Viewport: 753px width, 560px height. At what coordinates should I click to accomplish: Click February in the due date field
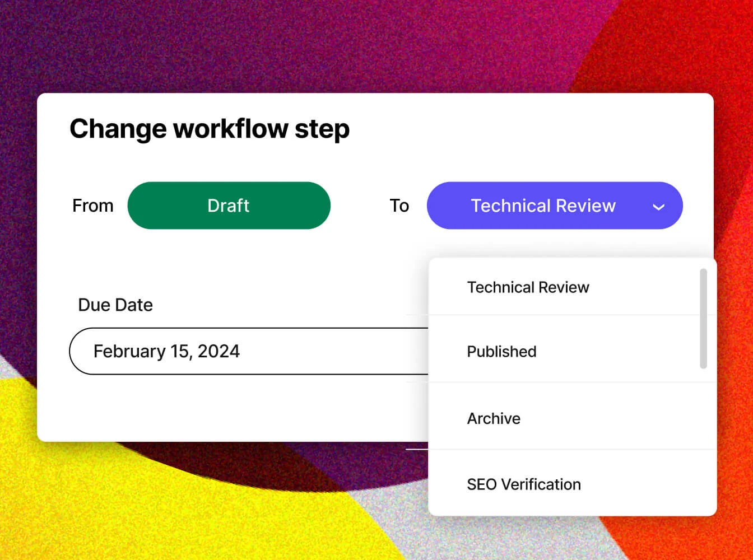coord(129,351)
